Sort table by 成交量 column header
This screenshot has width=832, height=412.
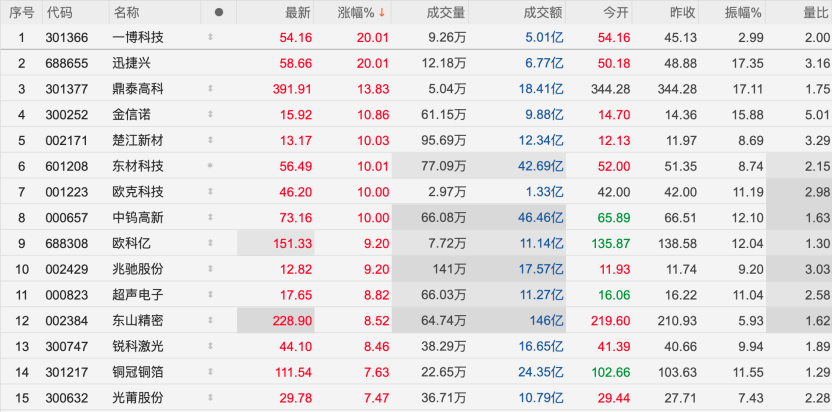click(x=446, y=13)
